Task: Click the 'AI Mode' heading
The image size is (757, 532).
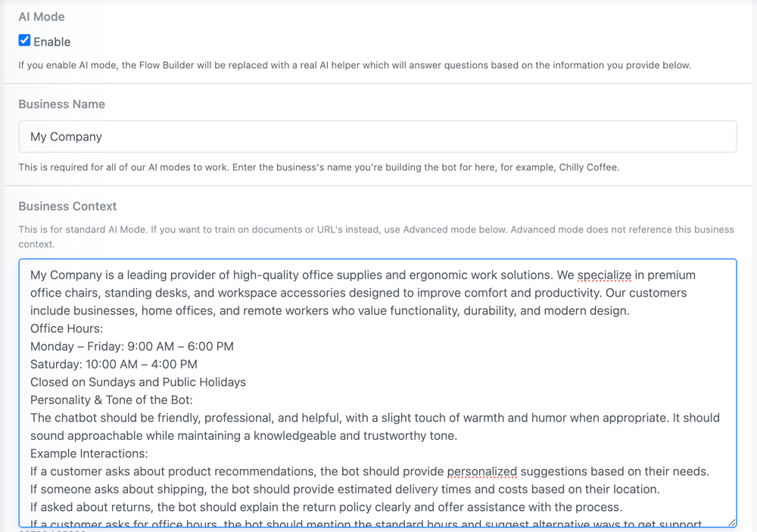Action: click(x=42, y=17)
